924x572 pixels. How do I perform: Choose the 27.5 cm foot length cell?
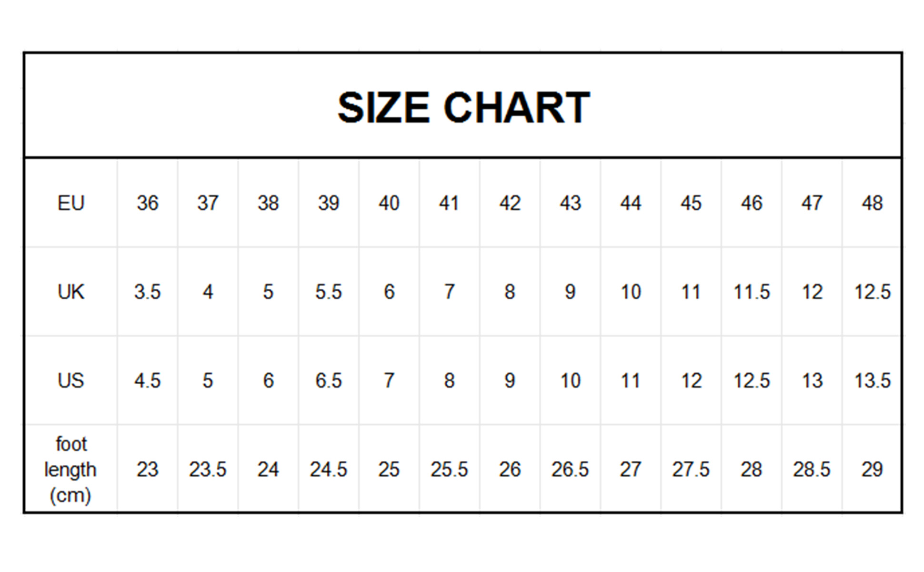click(x=691, y=470)
